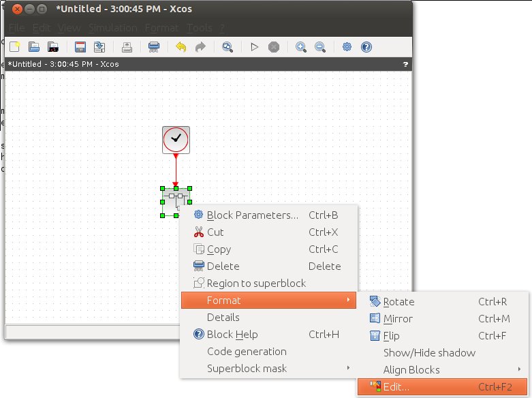
Task: Click the New diagram toolbar icon
Action: pos(14,47)
